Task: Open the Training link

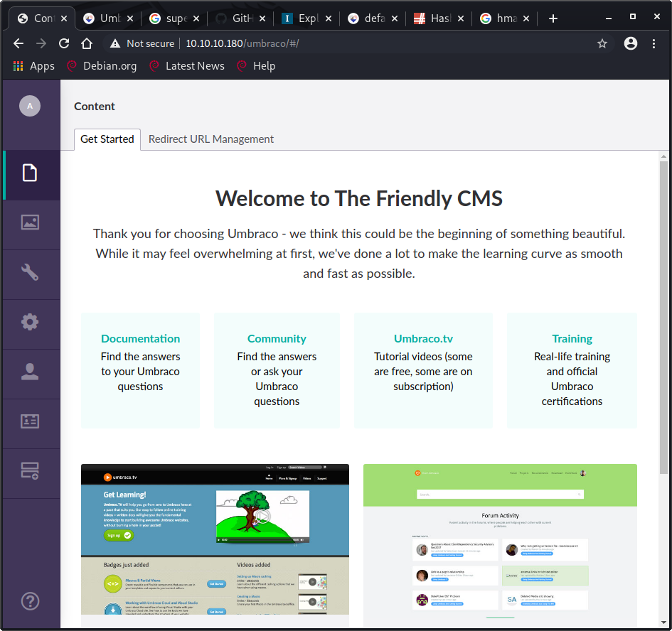Action: click(572, 339)
